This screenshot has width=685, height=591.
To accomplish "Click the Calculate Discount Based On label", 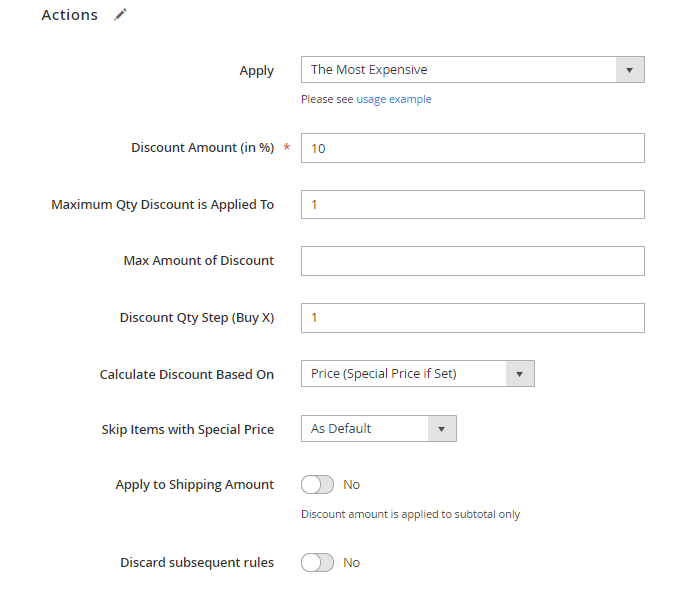I will coord(186,375).
